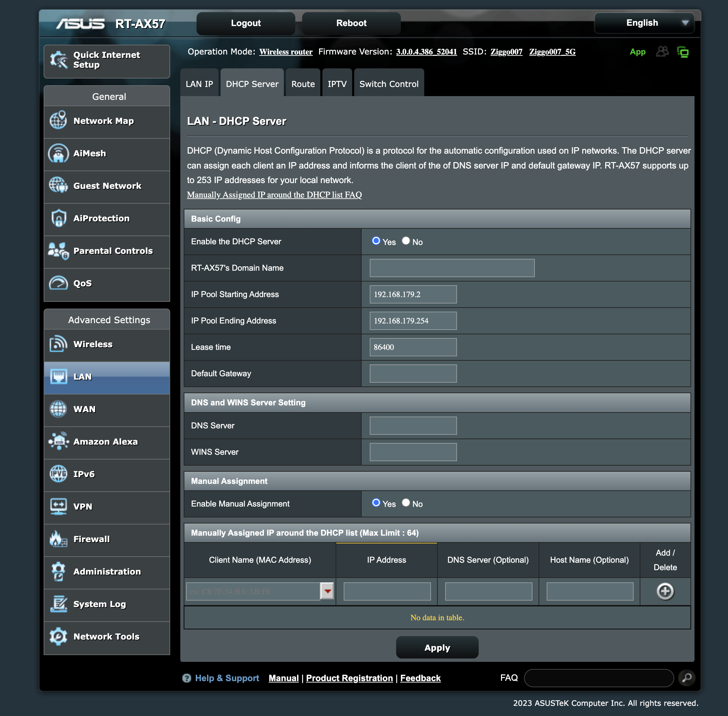728x716 pixels.
Task: Click the Reboot button
Action: [x=351, y=23]
